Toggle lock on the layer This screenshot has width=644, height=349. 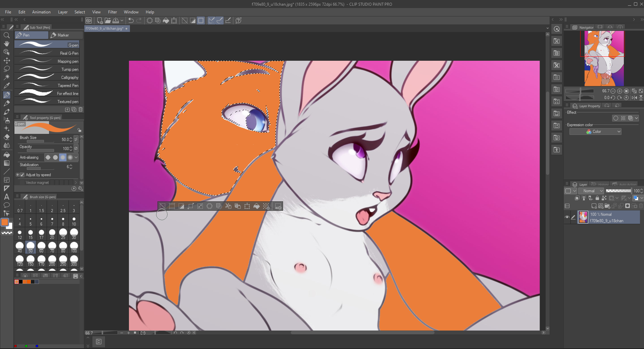tap(597, 198)
